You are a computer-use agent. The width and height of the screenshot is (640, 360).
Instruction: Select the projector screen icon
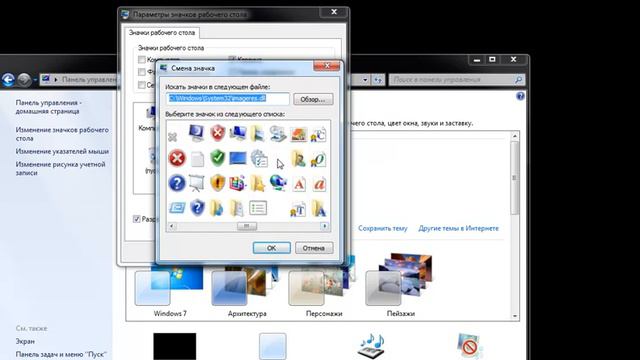196,183
